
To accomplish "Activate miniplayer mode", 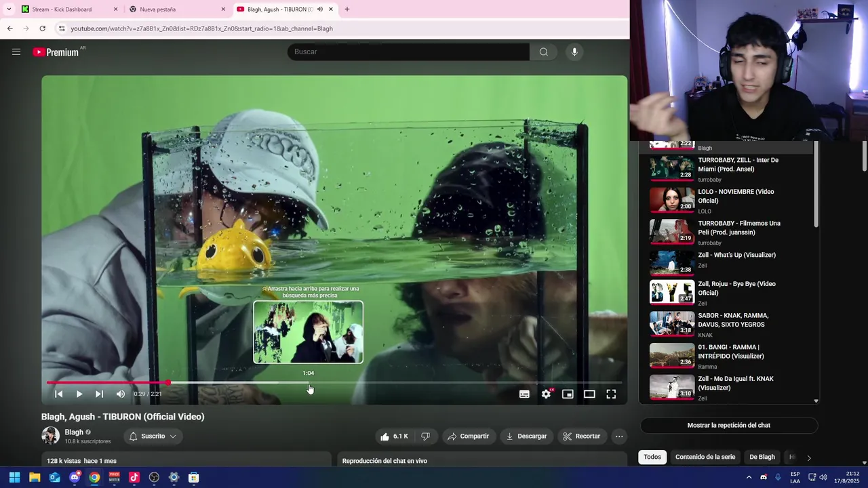I will pos(568,394).
